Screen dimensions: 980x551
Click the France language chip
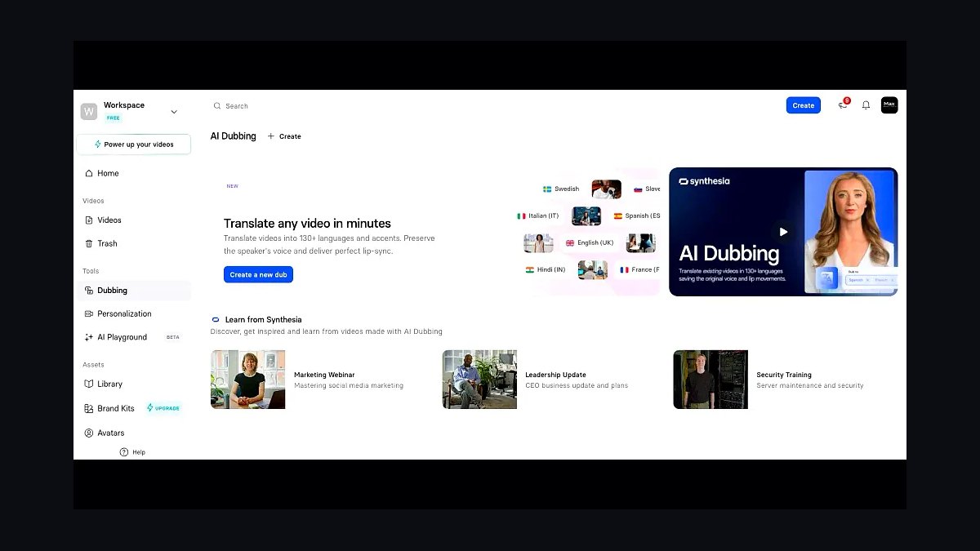click(x=640, y=269)
